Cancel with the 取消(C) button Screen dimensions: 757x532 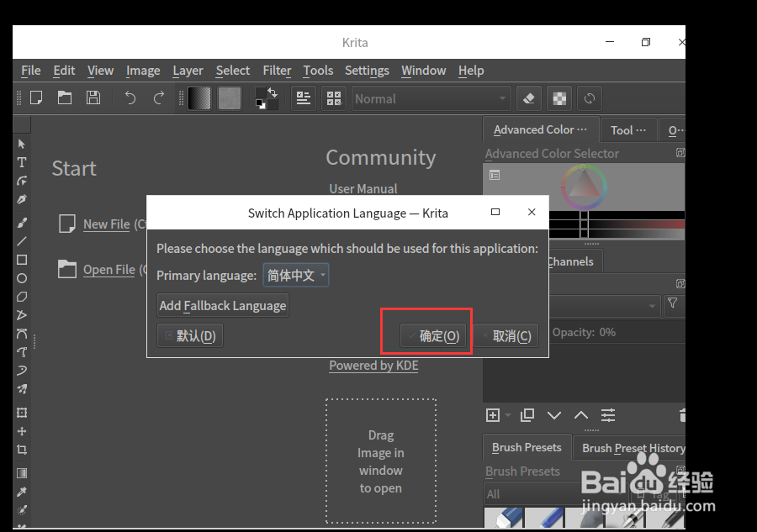click(x=506, y=335)
